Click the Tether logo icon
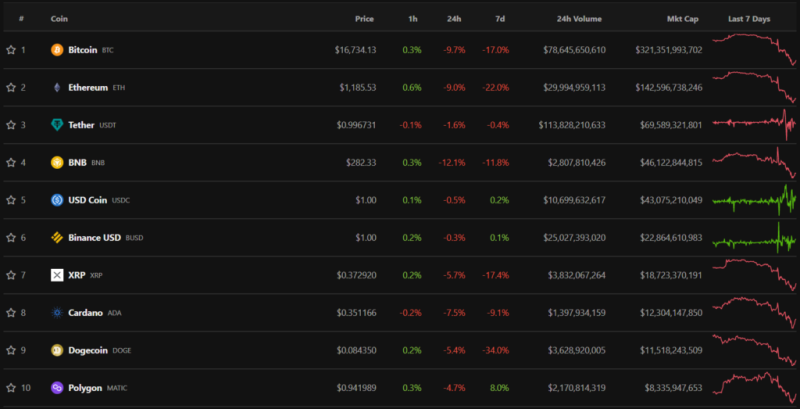Viewport: 800px width, 409px height. [x=57, y=125]
